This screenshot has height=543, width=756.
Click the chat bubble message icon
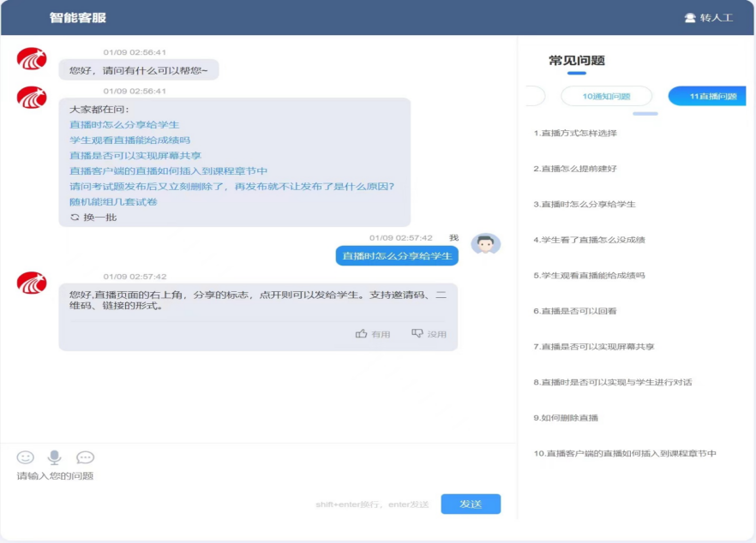point(85,457)
